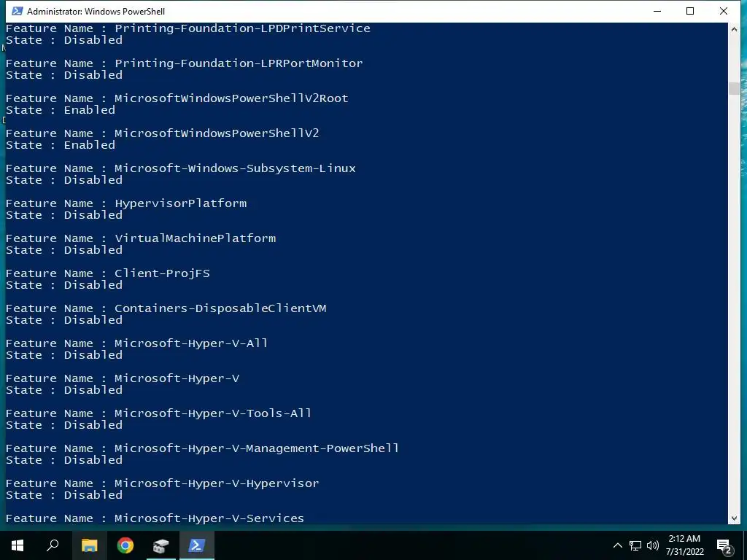Click text HypervisorPlatform
The height and width of the screenshot is (560, 747).
click(x=181, y=204)
